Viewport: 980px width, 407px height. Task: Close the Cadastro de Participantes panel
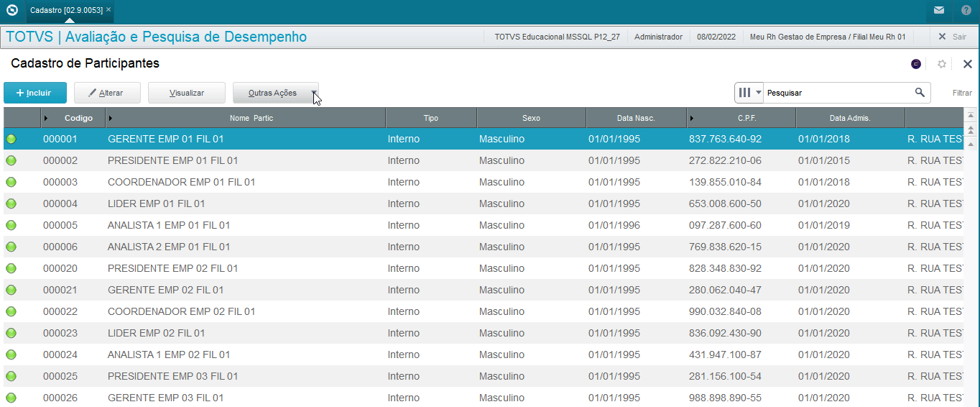coord(967,64)
